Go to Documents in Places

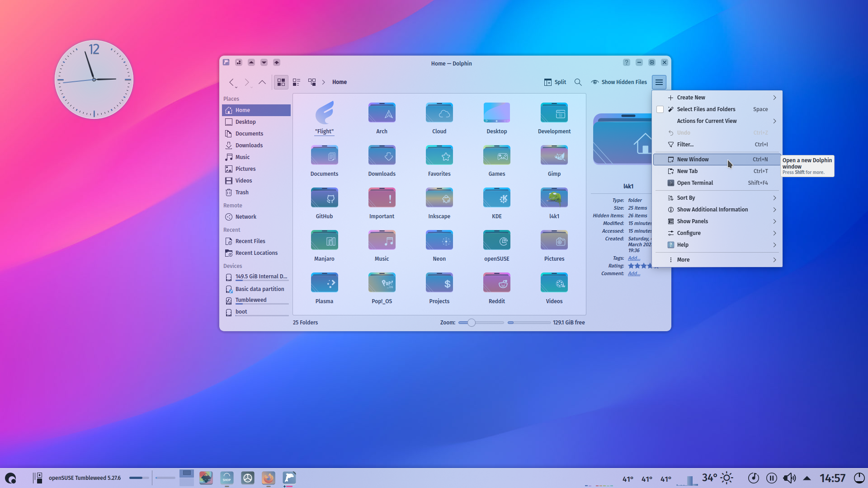[x=256, y=134]
